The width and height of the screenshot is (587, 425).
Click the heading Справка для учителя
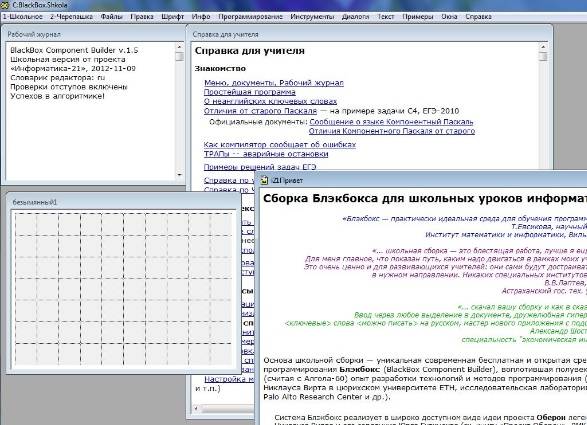(250, 51)
